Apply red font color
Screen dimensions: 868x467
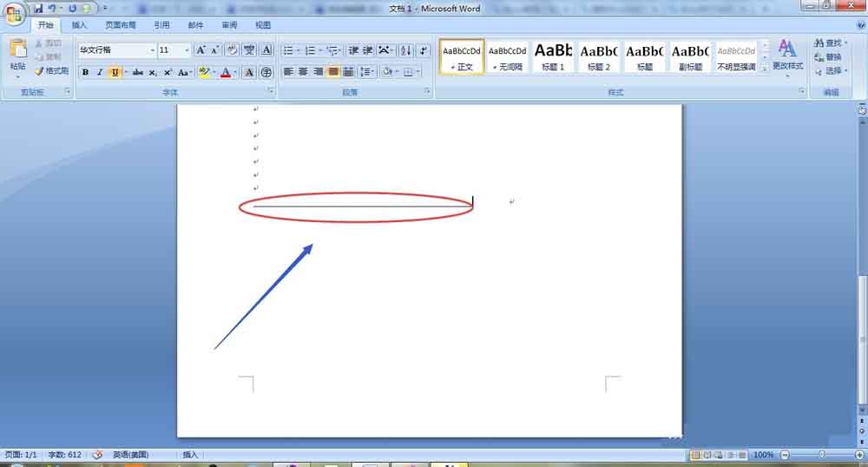[226, 73]
